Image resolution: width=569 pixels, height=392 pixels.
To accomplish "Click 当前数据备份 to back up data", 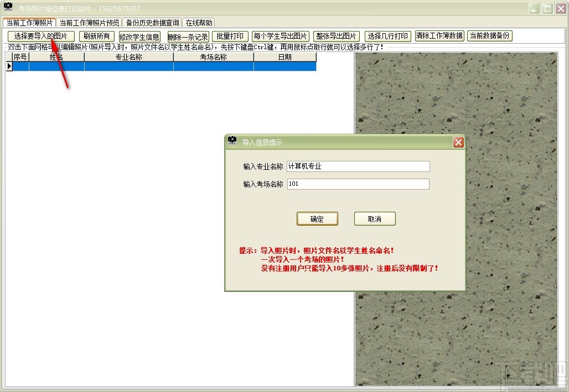I will tap(490, 35).
